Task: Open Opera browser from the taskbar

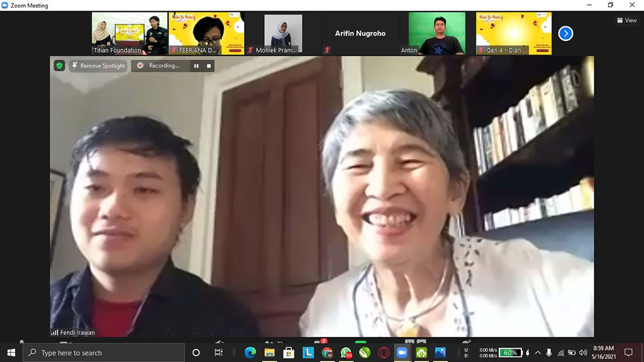Action: 384,353
